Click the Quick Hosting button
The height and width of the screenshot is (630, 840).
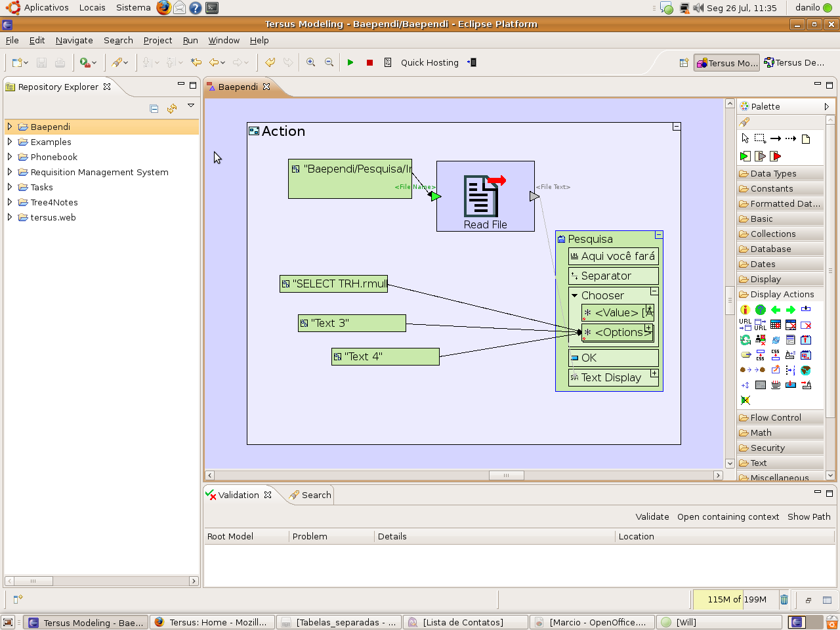(x=429, y=62)
